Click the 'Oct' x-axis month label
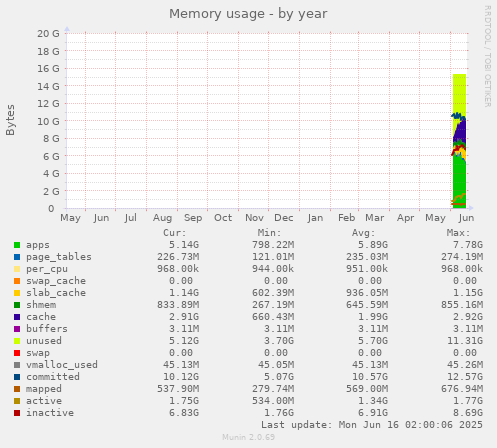This screenshot has width=497, height=448. click(x=223, y=218)
